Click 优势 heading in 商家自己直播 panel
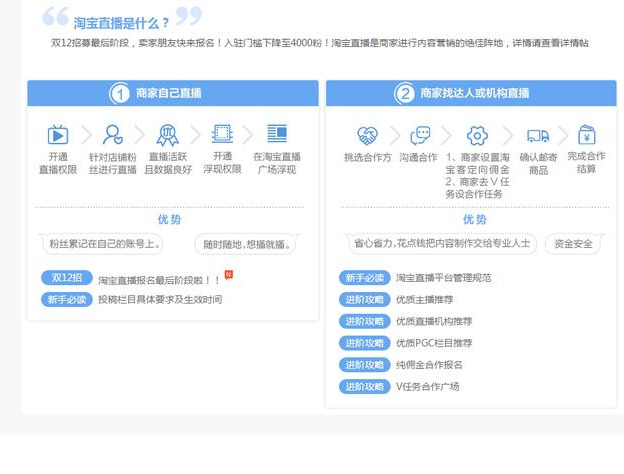This screenshot has width=624, height=474. click(x=169, y=219)
